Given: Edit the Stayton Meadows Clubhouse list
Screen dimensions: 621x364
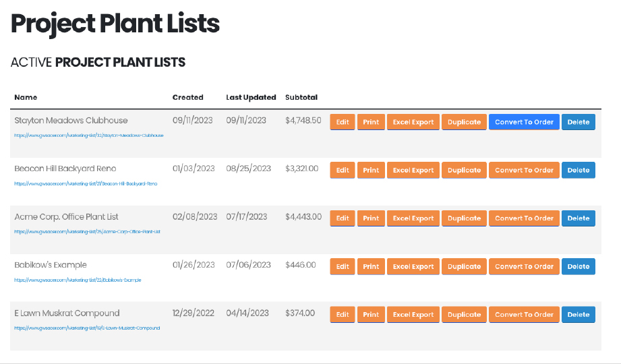Looking at the screenshot, I should (x=343, y=122).
